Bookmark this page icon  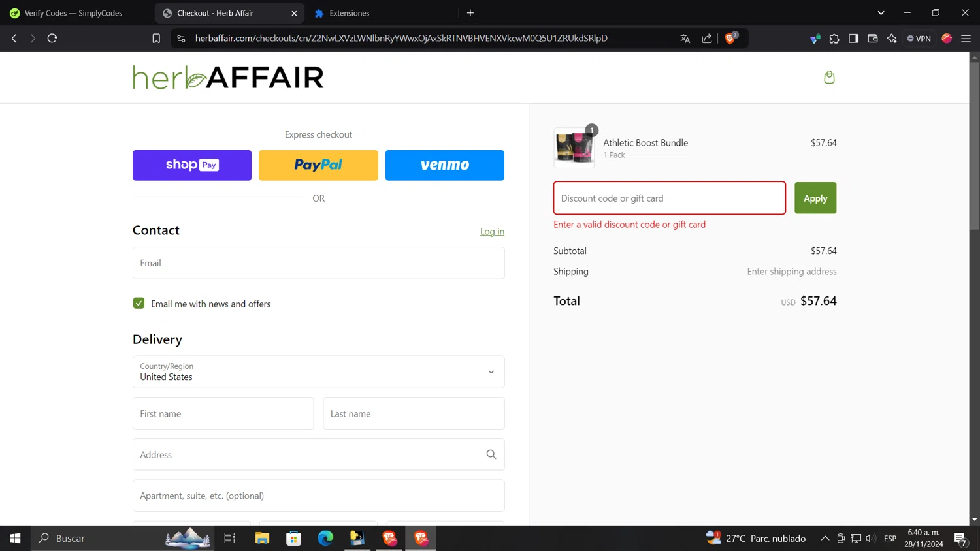click(x=156, y=39)
